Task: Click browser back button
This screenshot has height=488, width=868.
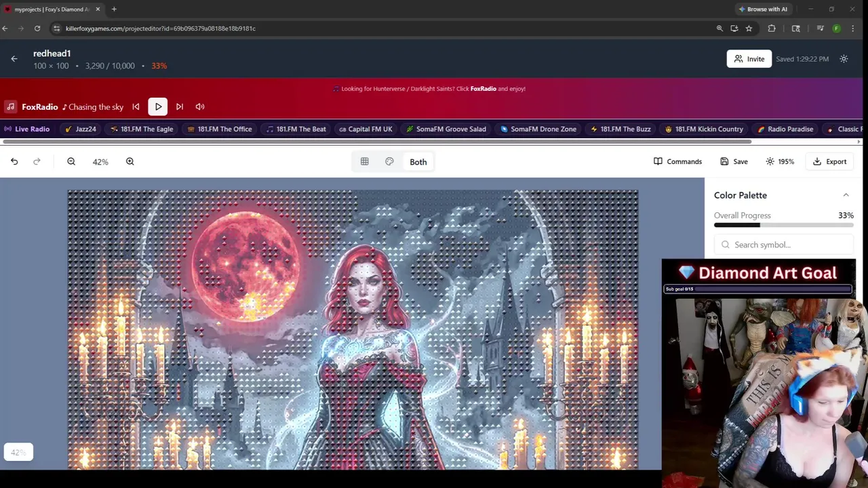Action: point(5,28)
